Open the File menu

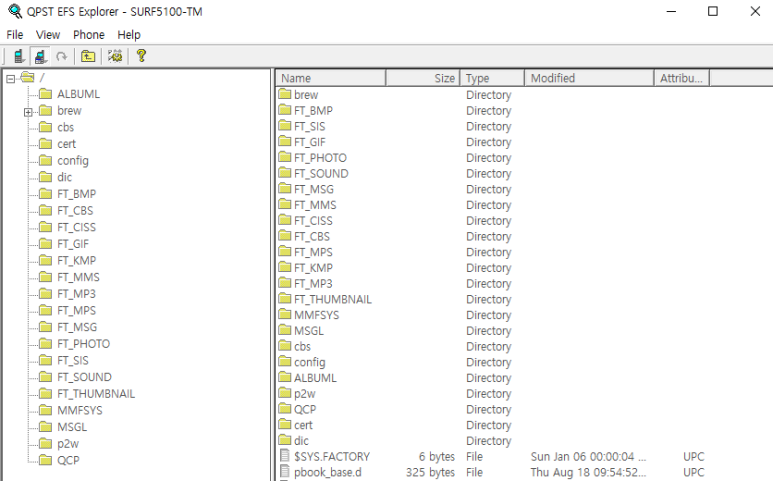point(15,35)
